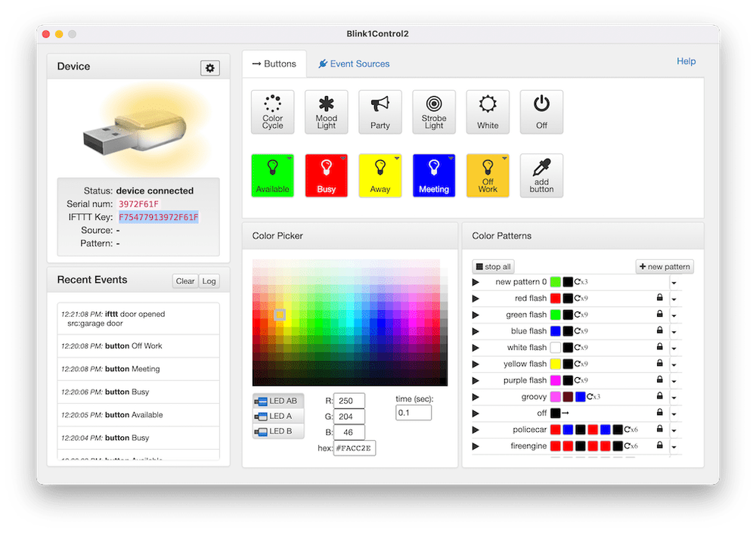Play the yellow flash pattern
Image resolution: width=756 pixels, height=533 pixels.
click(x=476, y=364)
